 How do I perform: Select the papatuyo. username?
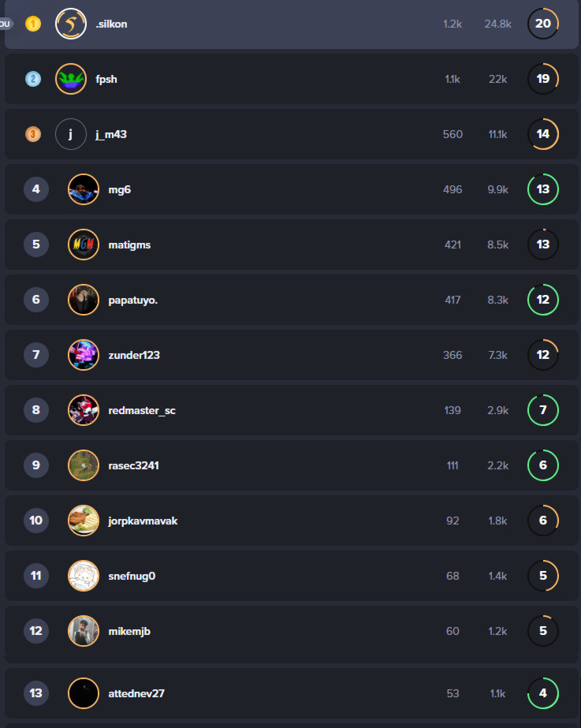pyautogui.click(x=132, y=301)
